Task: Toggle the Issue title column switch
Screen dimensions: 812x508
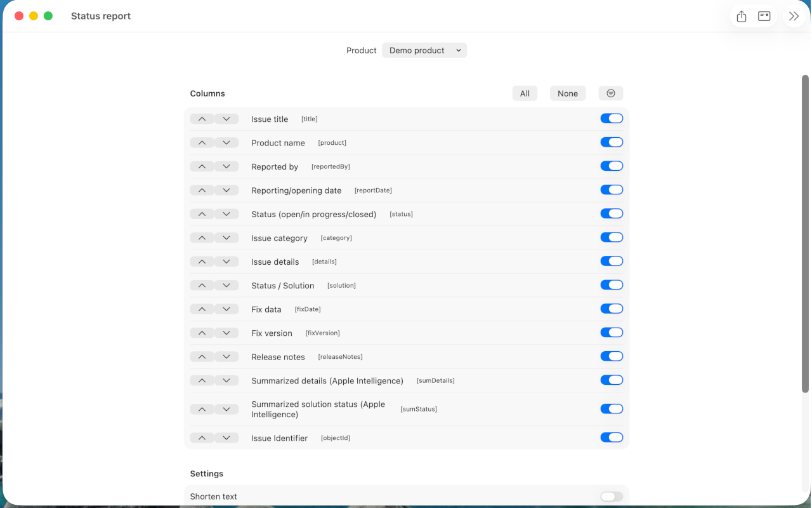Action: pyautogui.click(x=612, y=118)
